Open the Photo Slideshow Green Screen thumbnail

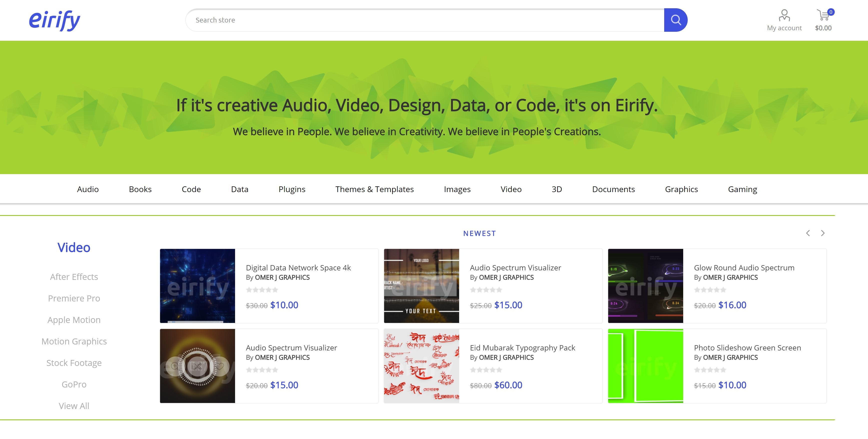[645, 366]
